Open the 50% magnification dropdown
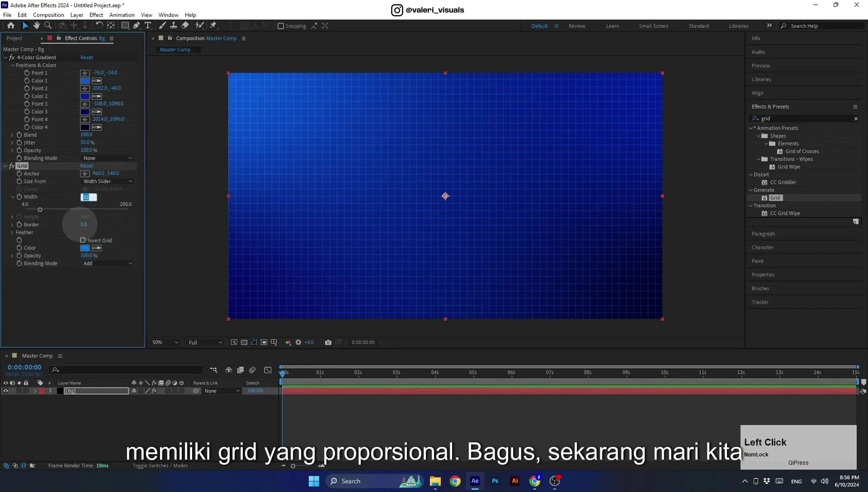 (165, 342)
